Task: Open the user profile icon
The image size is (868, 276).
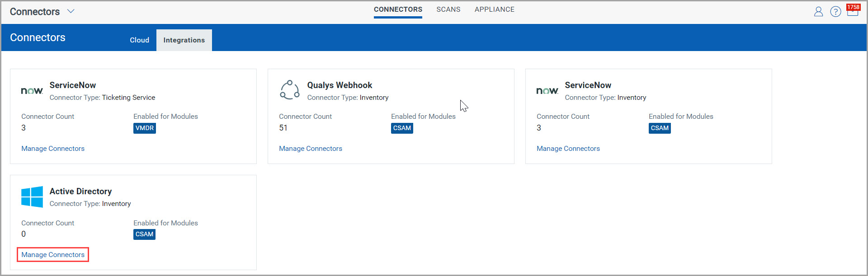Action: (x=818, y=12)
